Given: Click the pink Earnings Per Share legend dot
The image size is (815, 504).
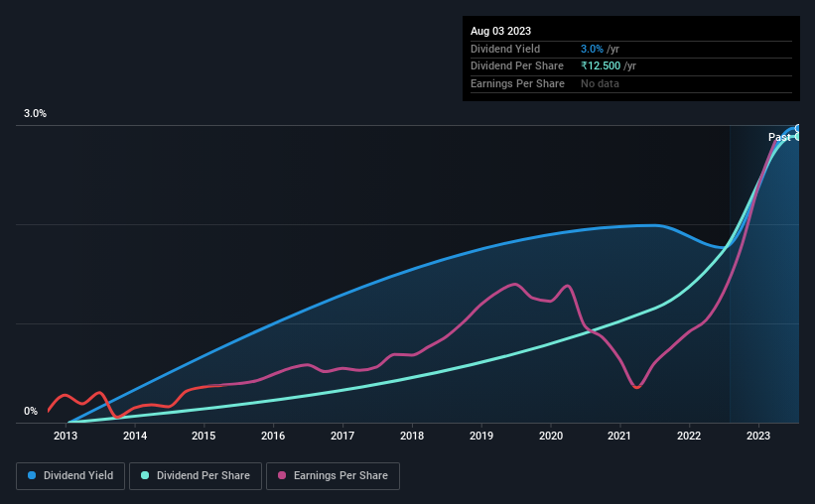Looking at the screenshot, I should tap(282, 475).
